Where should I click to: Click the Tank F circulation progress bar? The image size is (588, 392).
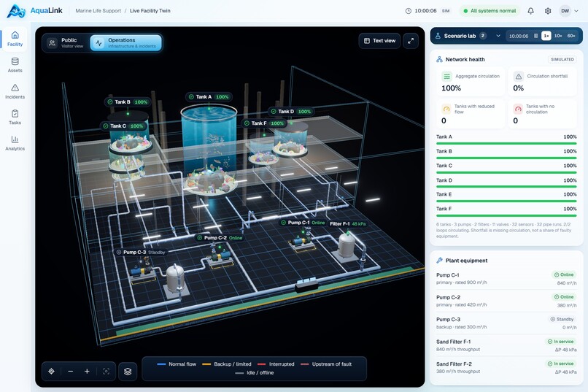(x=506, y=215)
